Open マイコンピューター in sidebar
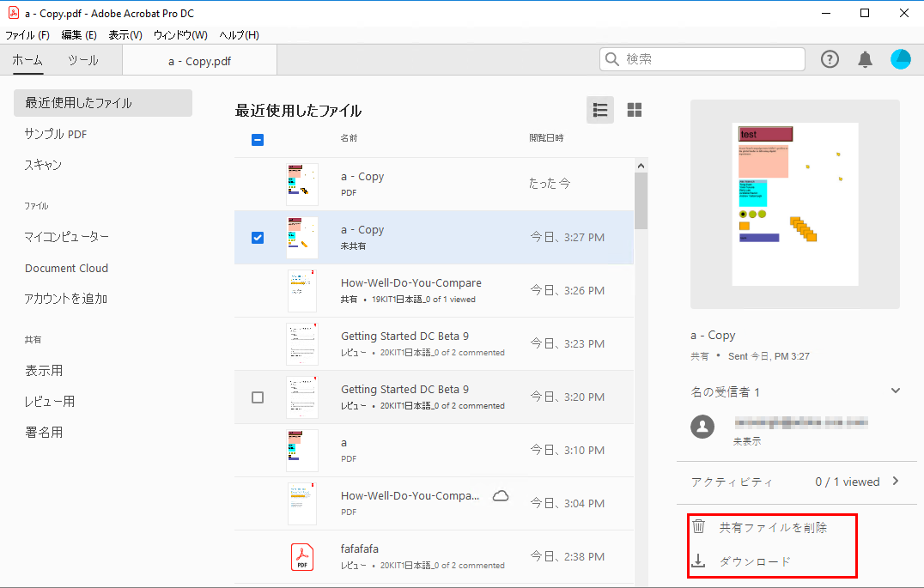Viewport: 924px width, 588px height. click(x=67, y=237)
